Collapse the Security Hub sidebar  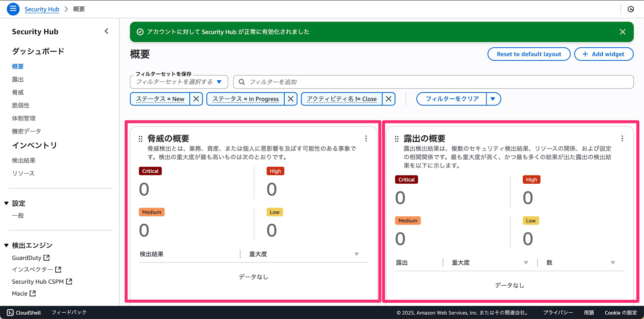107,31
